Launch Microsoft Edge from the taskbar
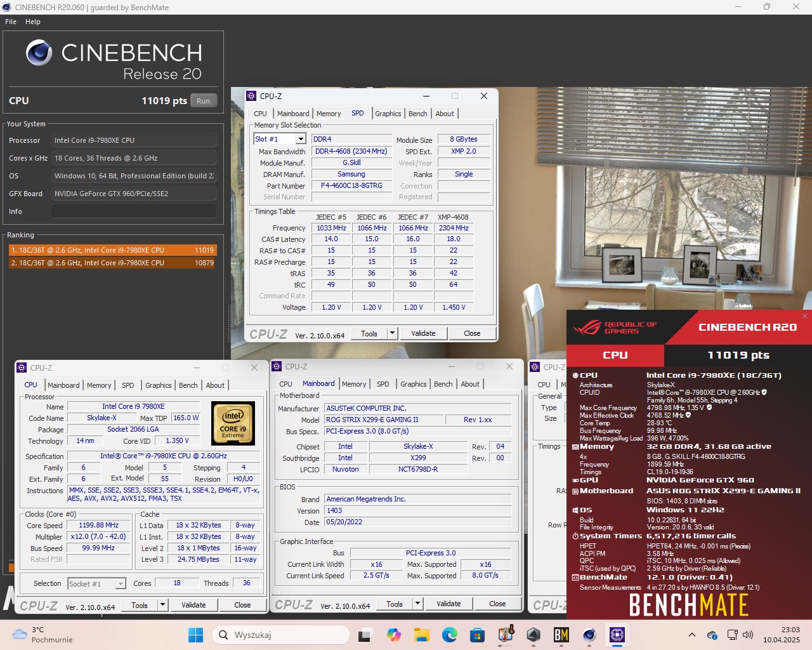Viewport: 812px width, 650px height. tap(449, 635)
